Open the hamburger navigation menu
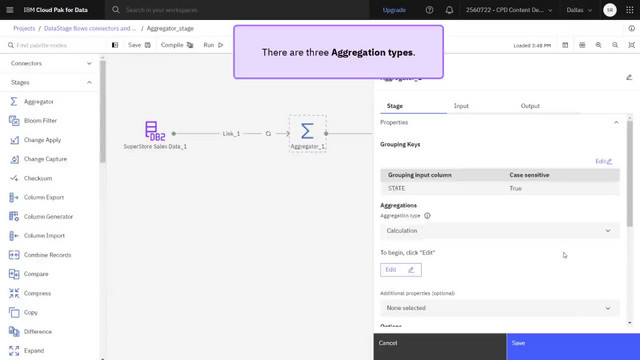 [x=10, y=10]
